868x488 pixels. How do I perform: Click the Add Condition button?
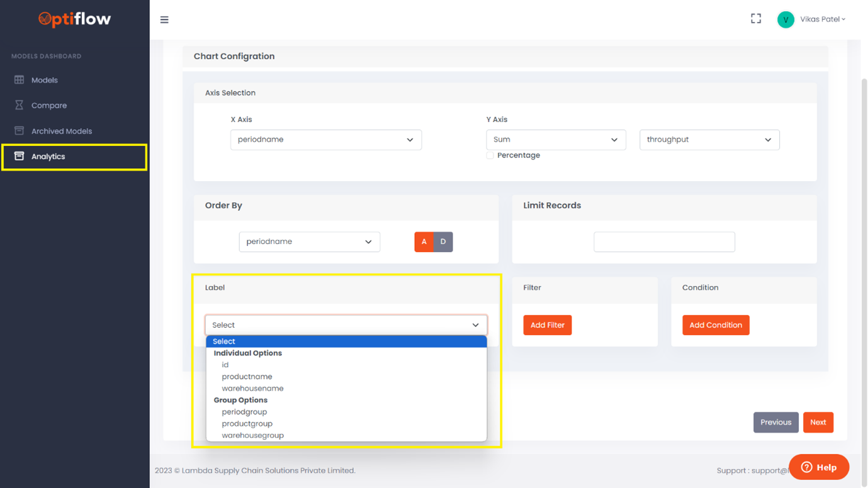coord(716,324)
